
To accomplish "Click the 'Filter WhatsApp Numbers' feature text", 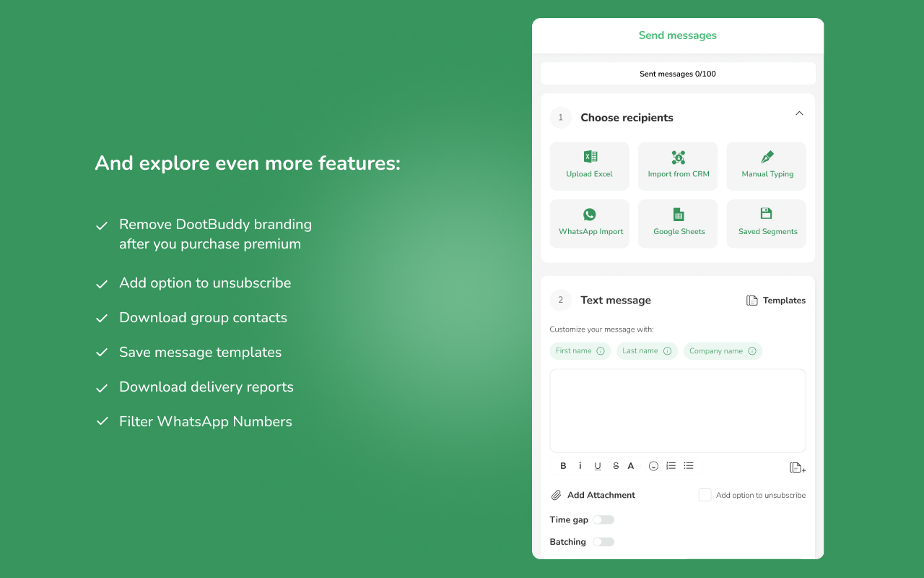I will coord(206,422).
